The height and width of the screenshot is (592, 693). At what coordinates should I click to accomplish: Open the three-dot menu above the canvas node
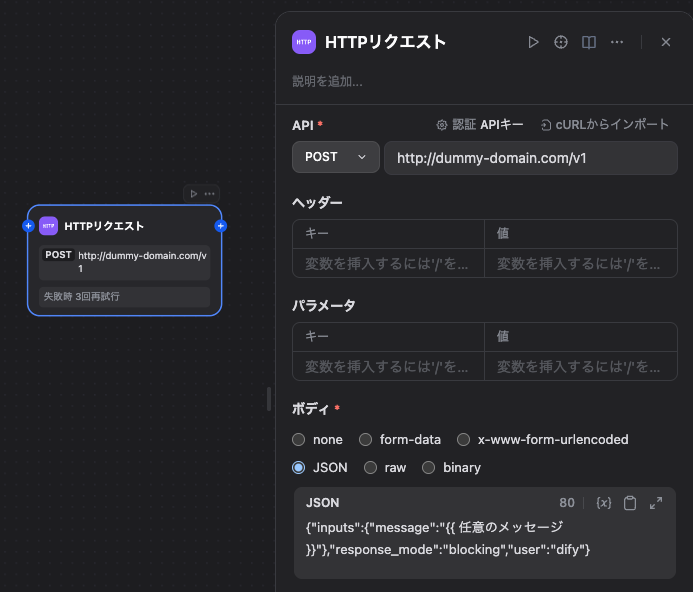tap(209, 193)
